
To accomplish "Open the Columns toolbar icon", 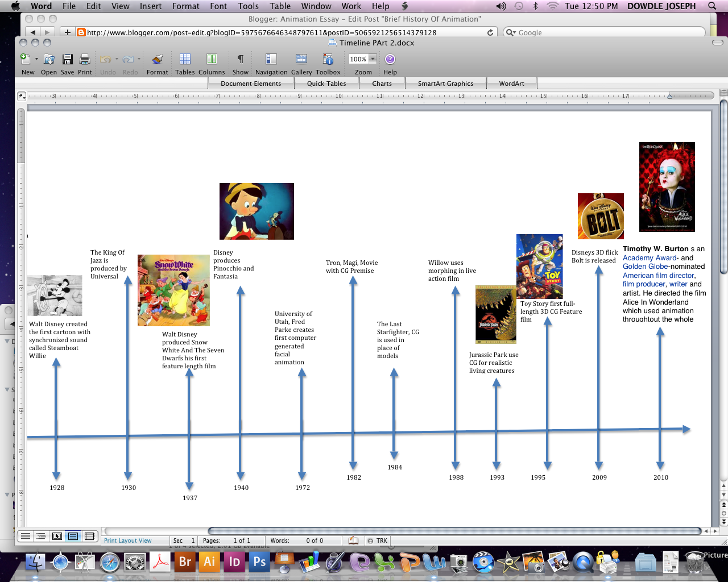I will [x=212, y=59].
